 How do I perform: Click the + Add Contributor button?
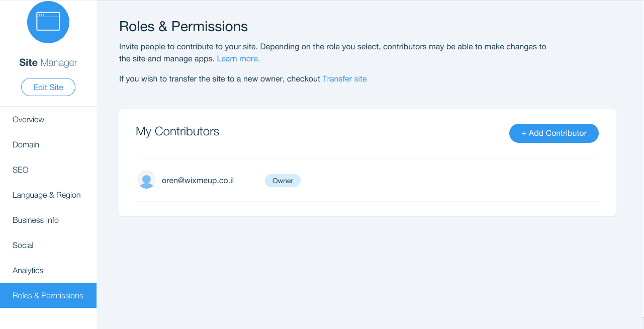(x=554, y=133)
